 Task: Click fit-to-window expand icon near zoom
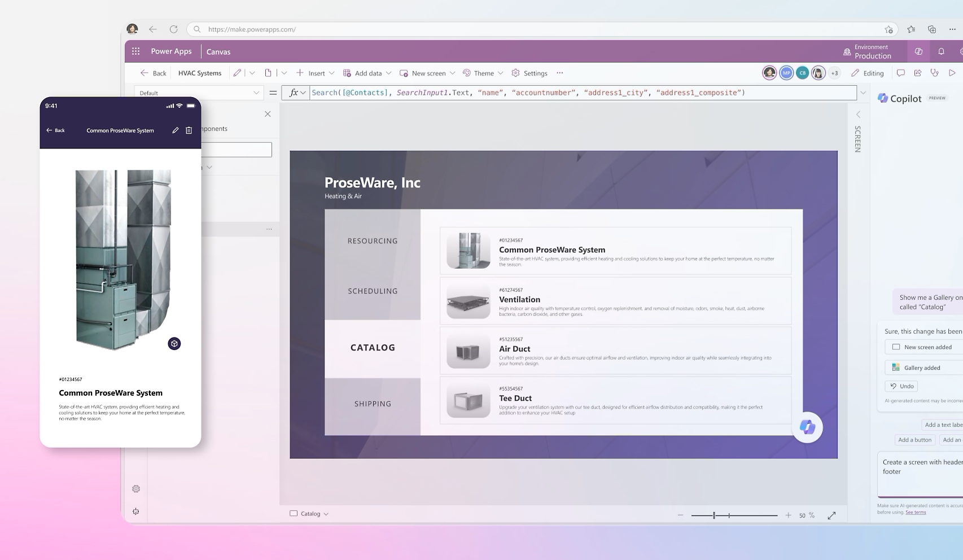point(831,515)
